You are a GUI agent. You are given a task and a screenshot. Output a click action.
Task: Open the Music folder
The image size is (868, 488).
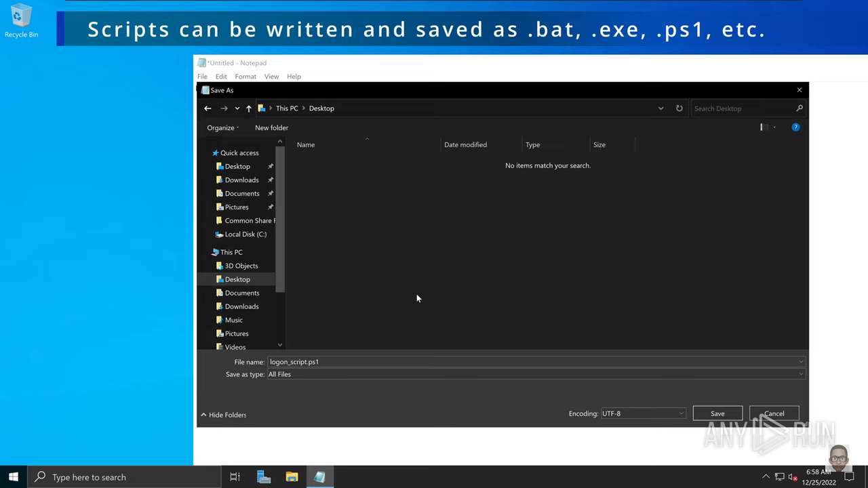[x=233, y=320]
